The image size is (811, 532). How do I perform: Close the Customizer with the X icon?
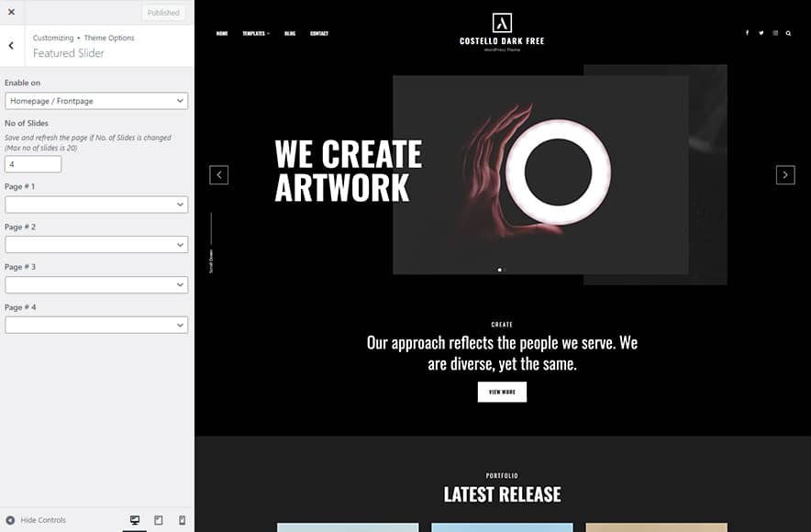point(11,12)
